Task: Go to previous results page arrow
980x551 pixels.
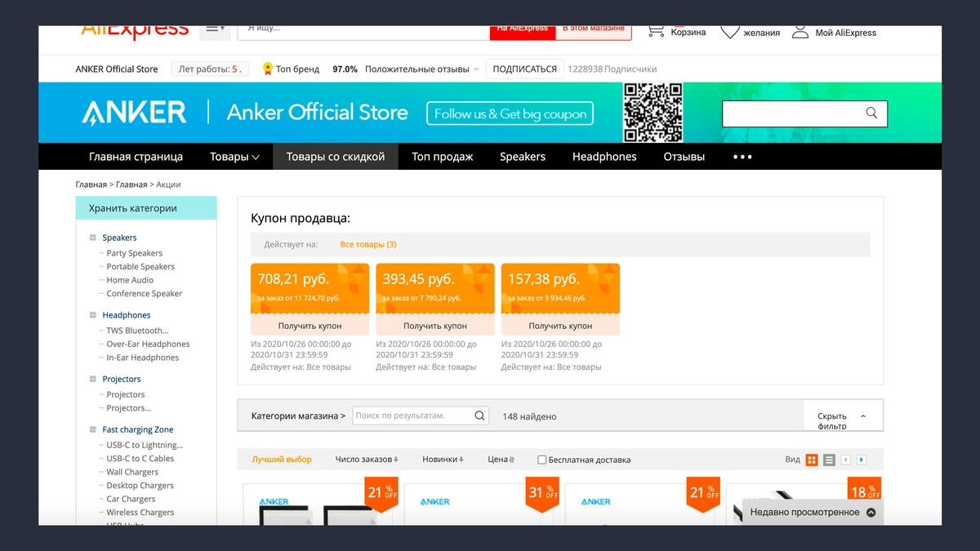Action: click(x=846, y=460)
